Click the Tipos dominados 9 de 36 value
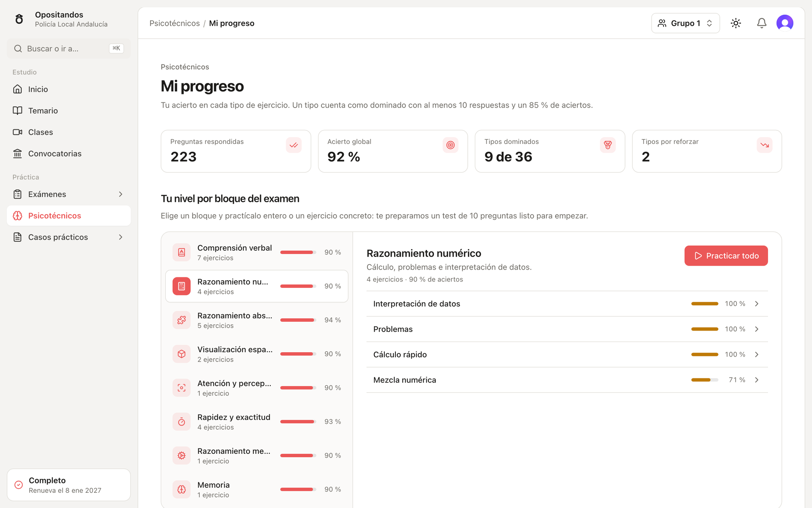The width and height of the screenshot is (812, 508). tap(508, 157)
